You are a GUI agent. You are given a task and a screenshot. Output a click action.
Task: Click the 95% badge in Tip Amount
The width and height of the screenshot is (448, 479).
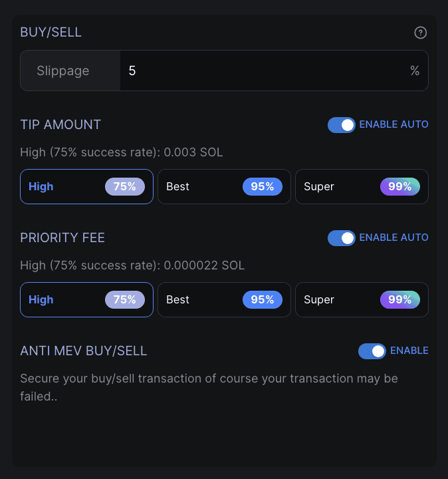263,187
